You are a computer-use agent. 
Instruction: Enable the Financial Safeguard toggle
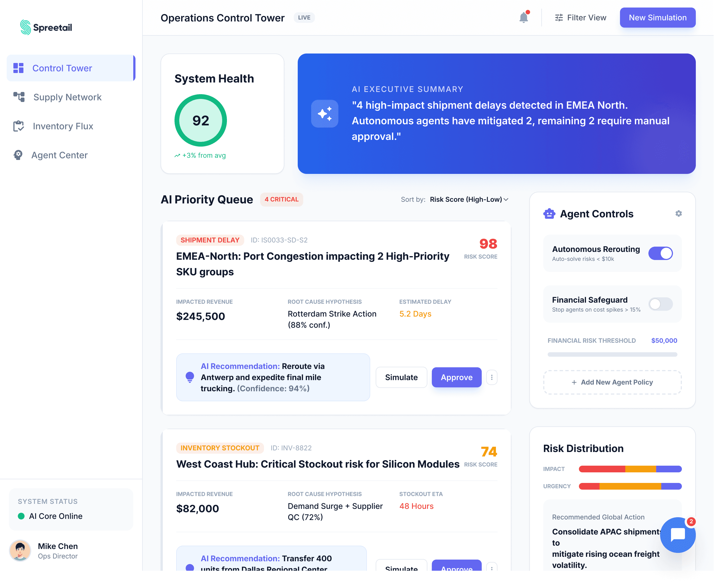tap(660, 304)
